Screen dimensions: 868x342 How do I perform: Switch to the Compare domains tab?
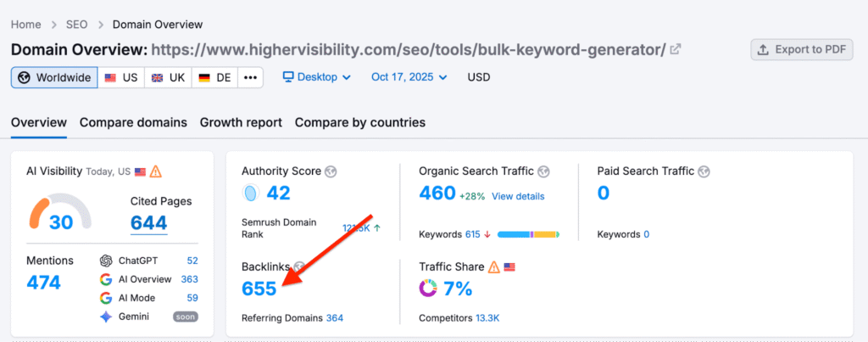point(133,122)
